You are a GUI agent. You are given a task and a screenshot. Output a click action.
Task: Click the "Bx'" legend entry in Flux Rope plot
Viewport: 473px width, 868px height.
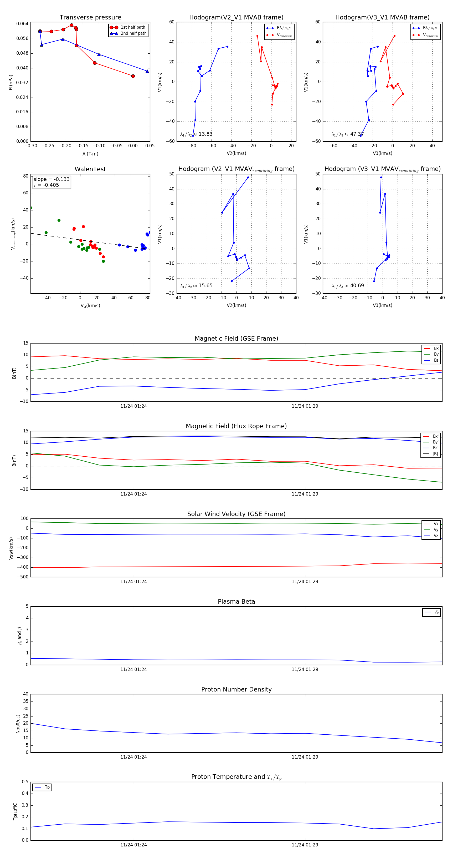431,436
